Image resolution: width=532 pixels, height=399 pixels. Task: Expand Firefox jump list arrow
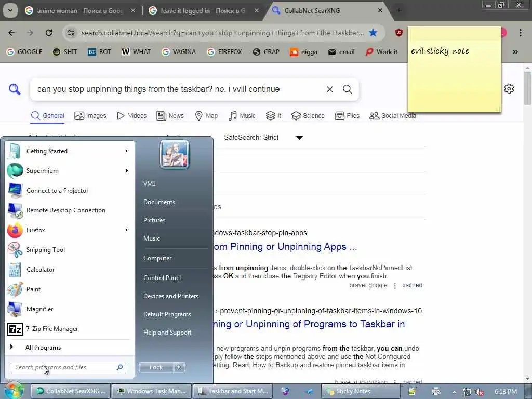click(127, 230)
